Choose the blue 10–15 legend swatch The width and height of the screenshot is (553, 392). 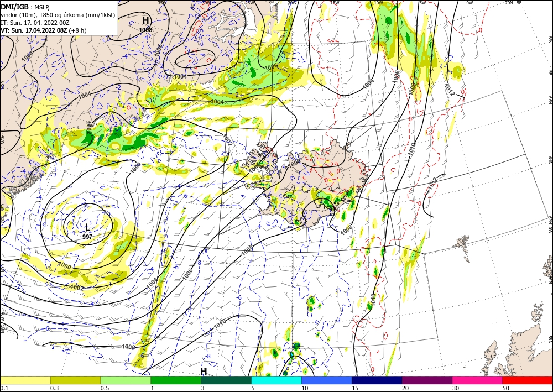click(327, 380)
